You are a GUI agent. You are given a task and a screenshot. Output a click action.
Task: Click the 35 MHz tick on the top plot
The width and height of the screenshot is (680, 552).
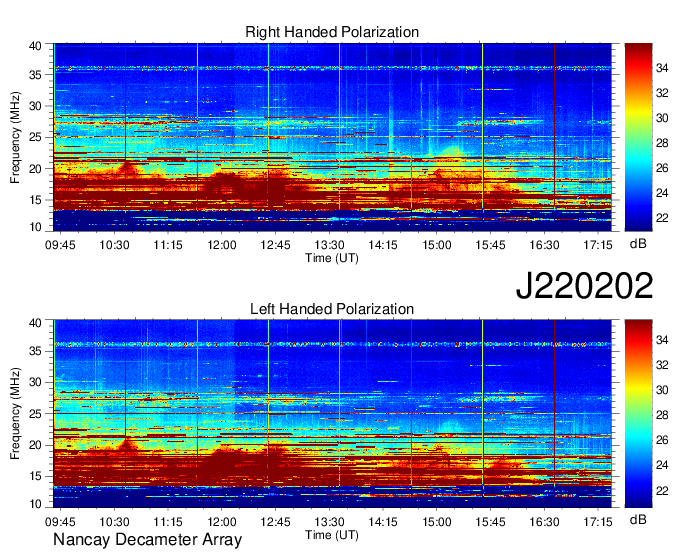[36, 75]
